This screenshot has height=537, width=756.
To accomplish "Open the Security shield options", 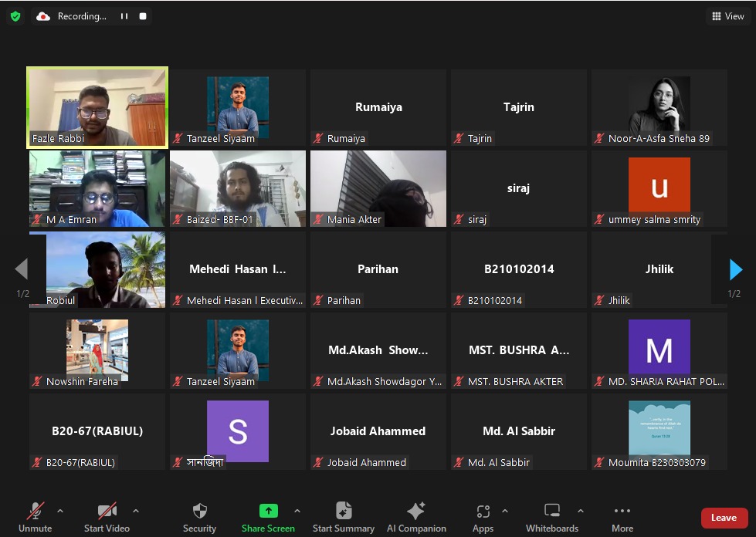I will (x=199, y=512).
